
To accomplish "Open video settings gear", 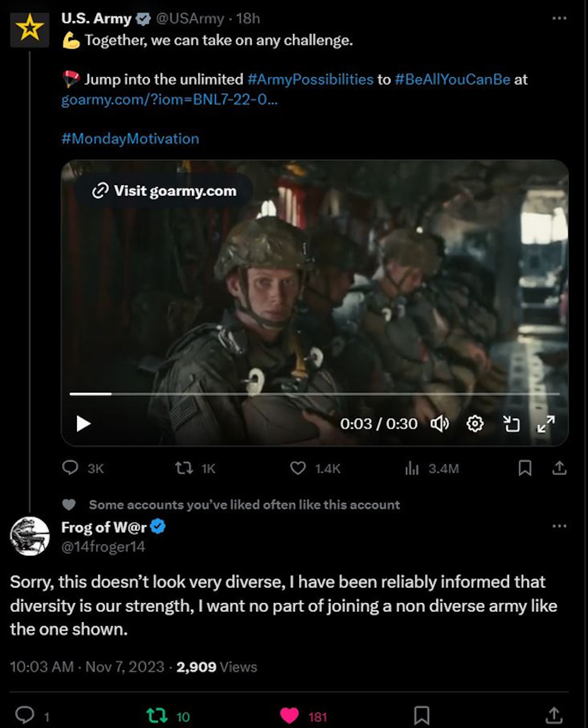I will 475,424.
